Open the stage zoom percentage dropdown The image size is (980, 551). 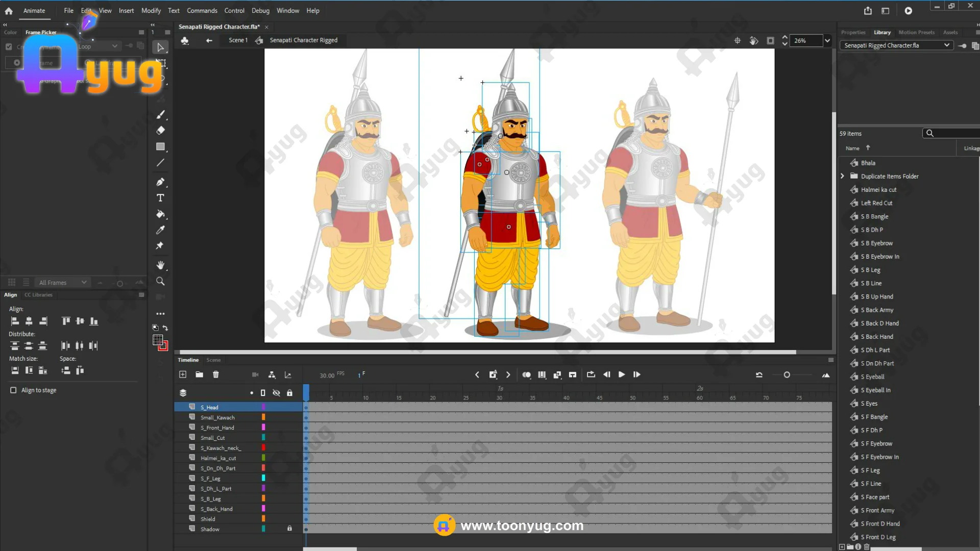827,41
